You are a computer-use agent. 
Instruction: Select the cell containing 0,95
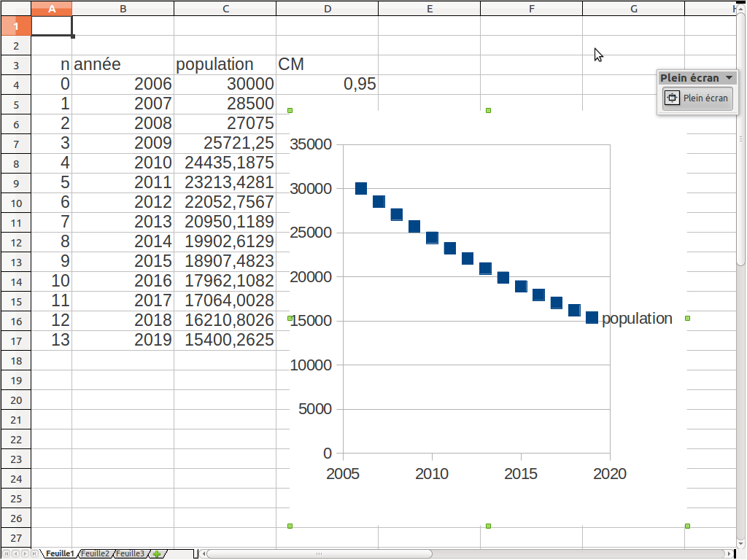coord(327,85)
